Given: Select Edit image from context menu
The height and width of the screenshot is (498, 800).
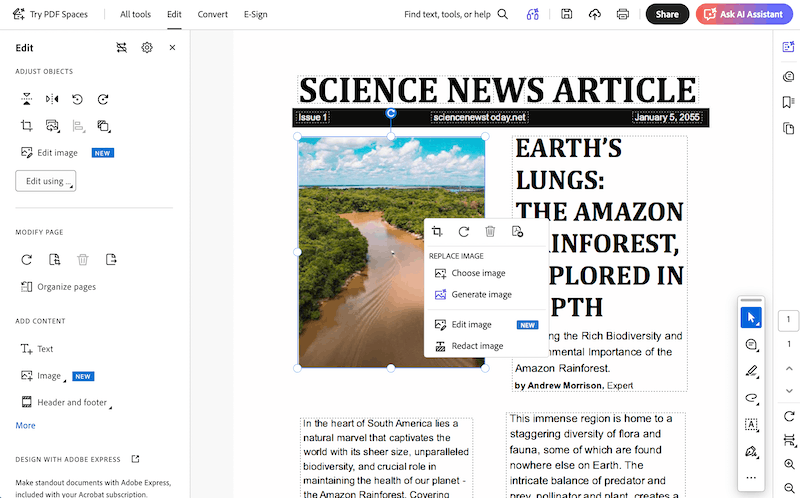Looking at the screenshot, I should (486, 325).
